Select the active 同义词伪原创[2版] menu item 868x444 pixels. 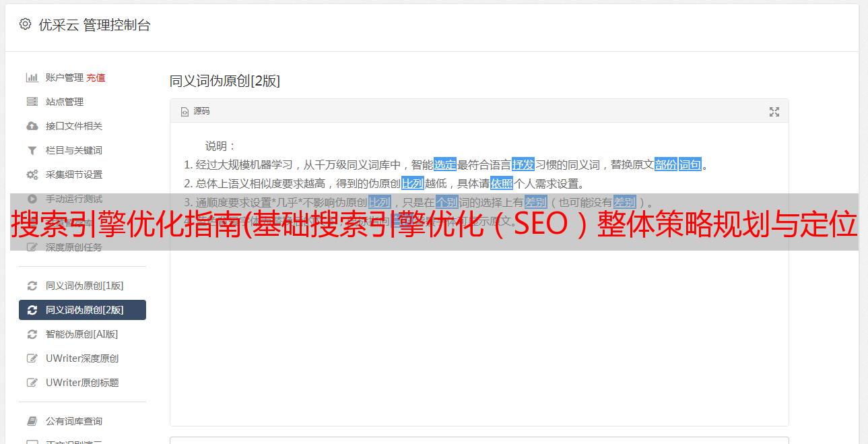point(82,310)
